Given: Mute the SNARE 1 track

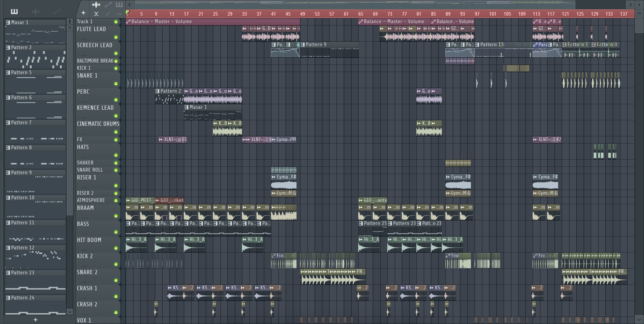Looking at the screenshot, I should [x=116, y=84].
